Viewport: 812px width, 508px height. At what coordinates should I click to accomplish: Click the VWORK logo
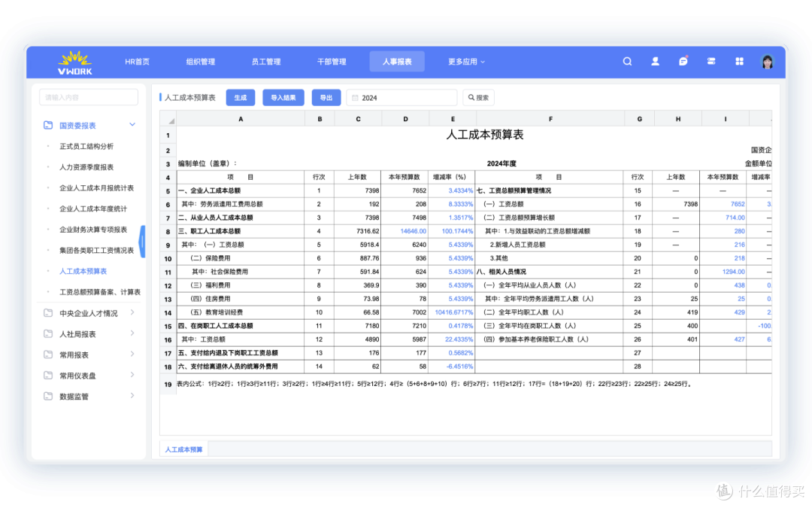[75, 62]
